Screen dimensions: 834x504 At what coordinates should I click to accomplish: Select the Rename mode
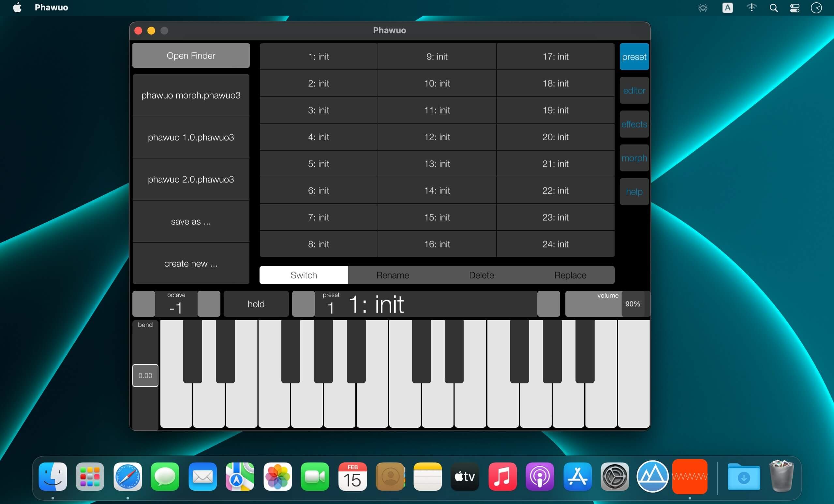click(393, 275)
